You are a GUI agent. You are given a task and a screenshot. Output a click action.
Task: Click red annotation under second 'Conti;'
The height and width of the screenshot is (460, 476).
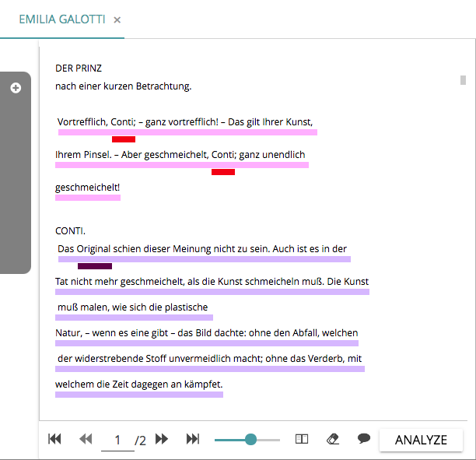click(x=223, y=172)
